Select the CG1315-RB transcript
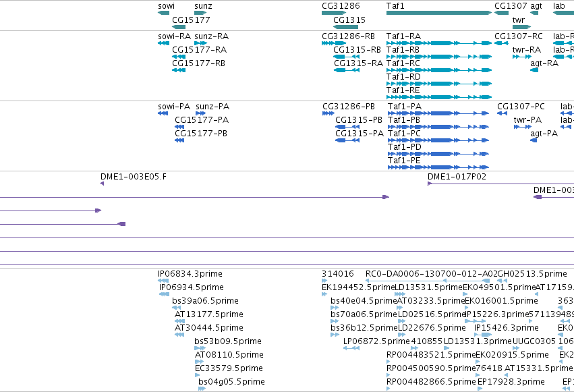The width and height of the screenshot is (574, 392). point(346,57)
